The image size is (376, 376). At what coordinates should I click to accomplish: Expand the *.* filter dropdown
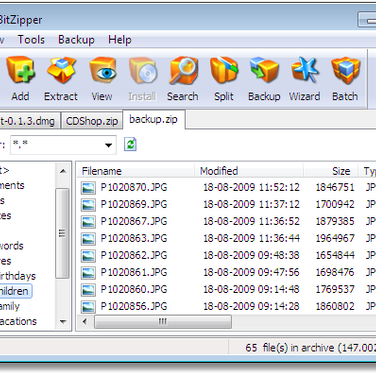[108, 145]
